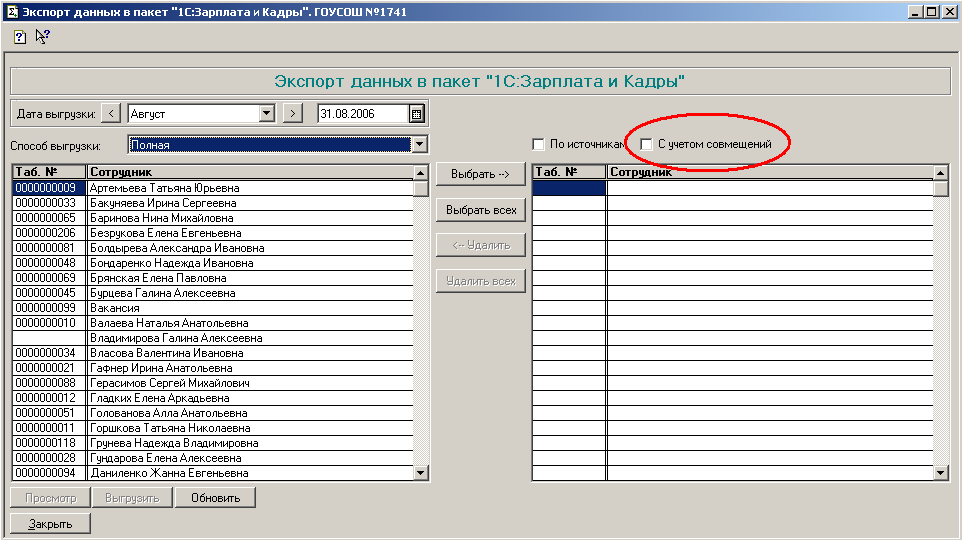
Task: Click Сотрудник header in left table
Action: click(250, 172)
